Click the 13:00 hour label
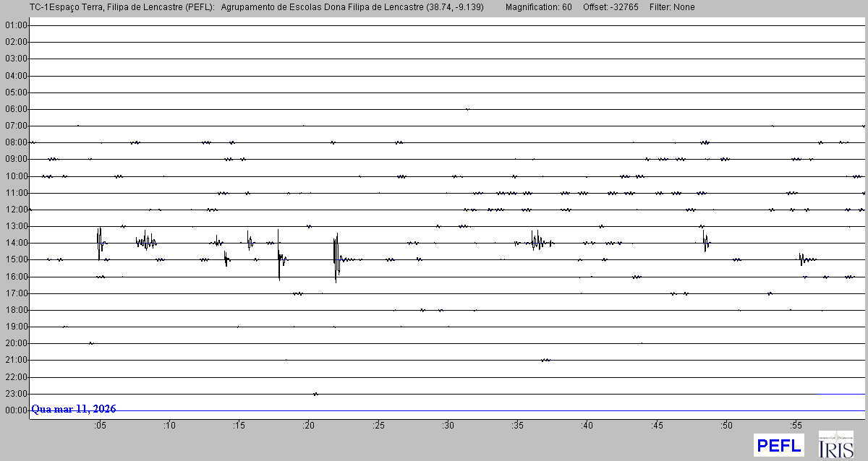The width and height of the screenshot is (868, 461). [x=16, y=226]
